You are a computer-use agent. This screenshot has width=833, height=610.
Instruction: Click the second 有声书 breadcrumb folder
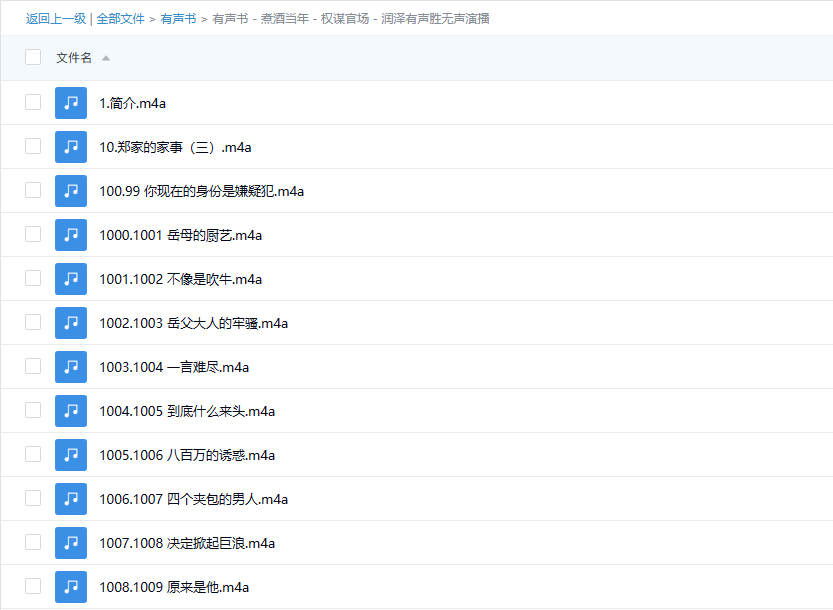[231, 19]
